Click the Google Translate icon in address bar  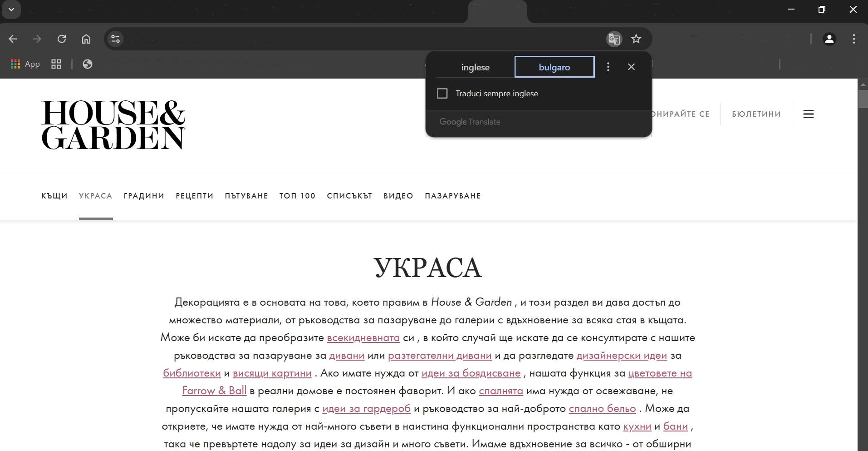(614, 39)
